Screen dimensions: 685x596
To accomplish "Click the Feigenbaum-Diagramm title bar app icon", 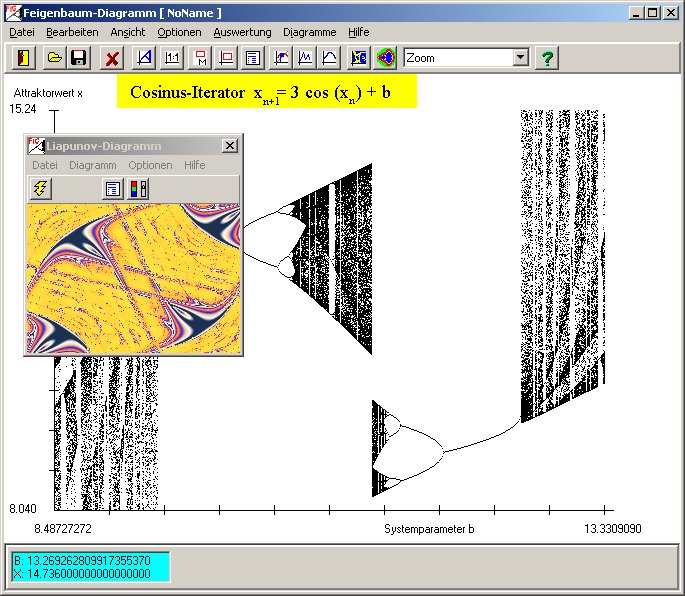I will [x=13, y=13].
